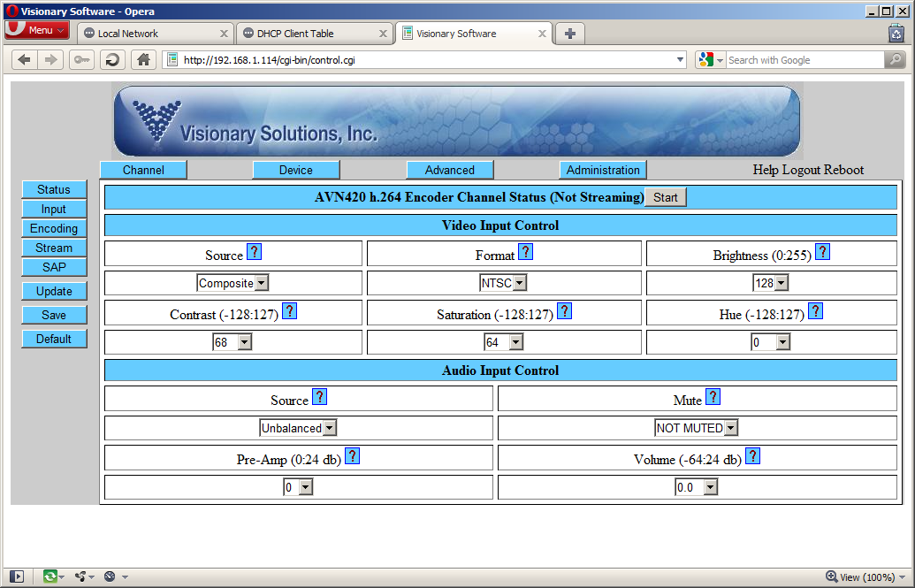
Task: Open Administration section tab
Action: click(603, 170)
